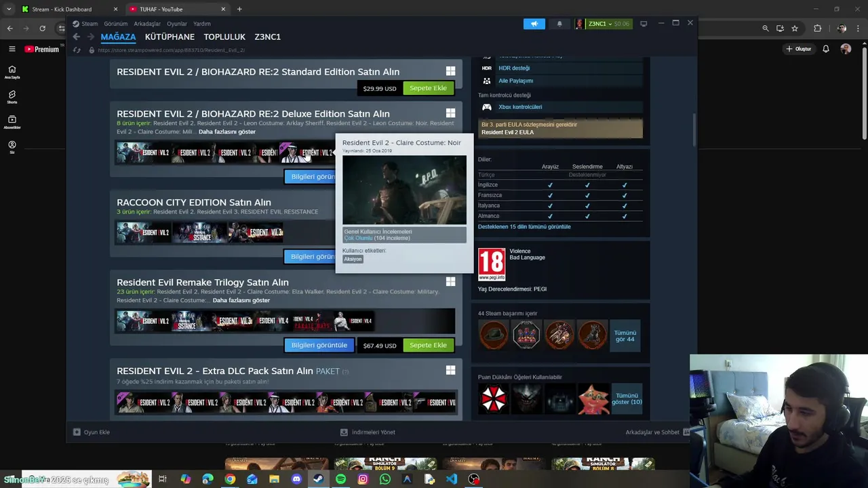The height and width of the screenshot is (488, 868).
Task: Click Oyun Ekle plus icon
Action: pyautogui.click(x=77, y=432)
